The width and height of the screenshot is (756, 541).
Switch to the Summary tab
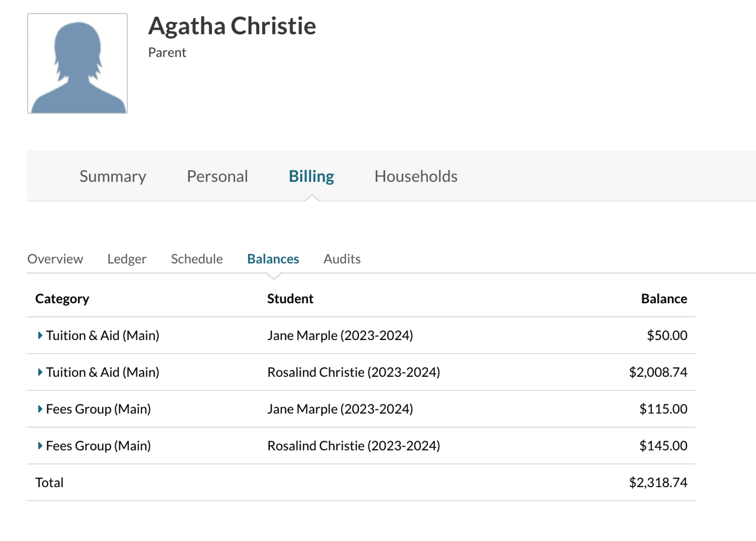[113, 176]
